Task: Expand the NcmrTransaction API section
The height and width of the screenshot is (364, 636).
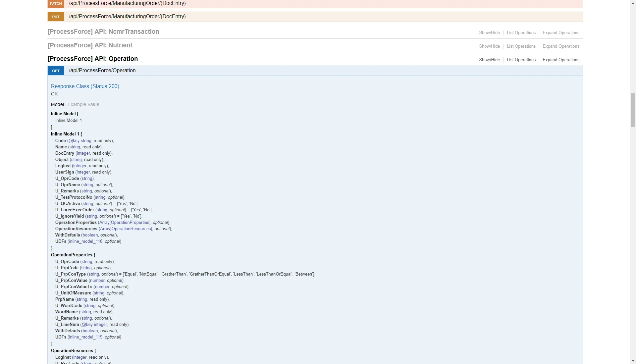Action: click(x=103, y=32)
